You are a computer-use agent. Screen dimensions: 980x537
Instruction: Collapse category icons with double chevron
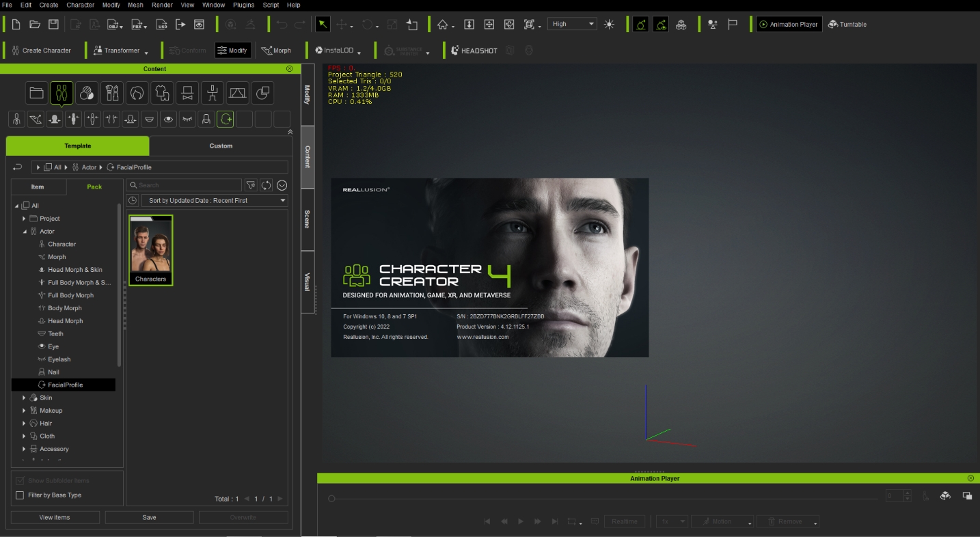click(290, 132)
